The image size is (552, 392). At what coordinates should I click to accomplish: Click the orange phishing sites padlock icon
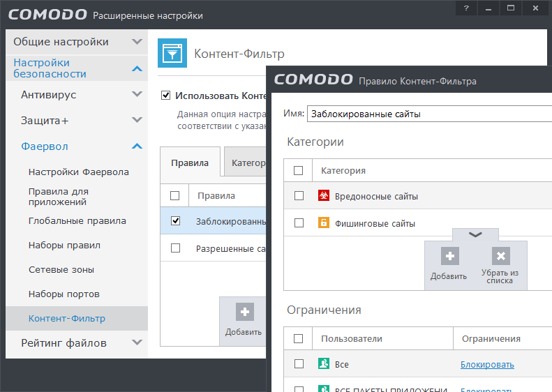[x=324, y=223]
